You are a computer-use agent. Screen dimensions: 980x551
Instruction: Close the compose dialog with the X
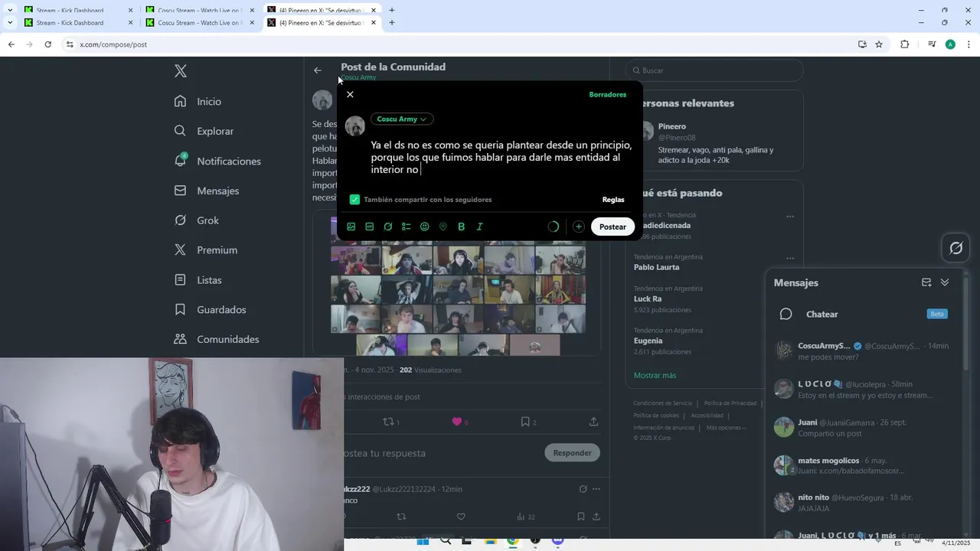(350, 94)
